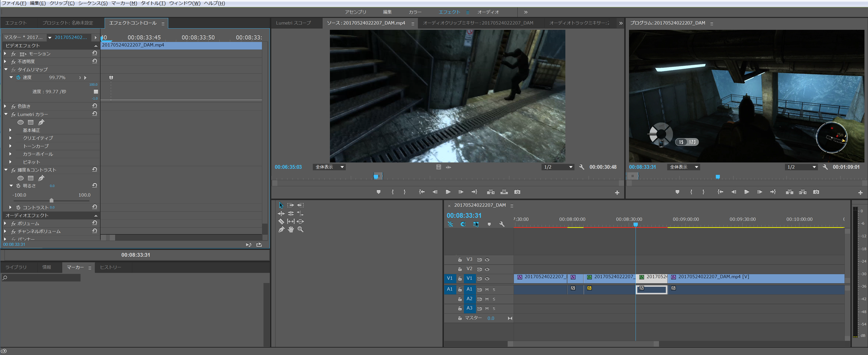This screenshot has height=355, width=868.
Task: Expand the Contrast parameter
Action: coord(10,207)
